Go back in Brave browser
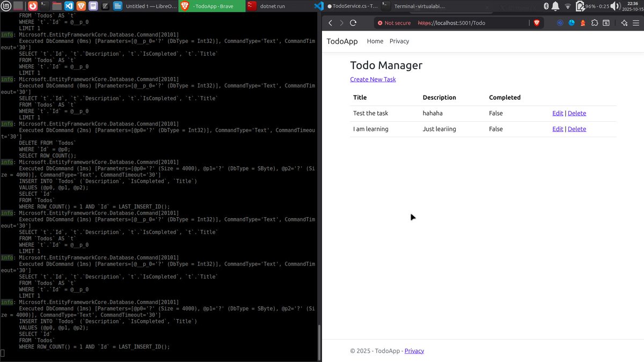The height and width of the screenshot is (362, 644). [x=330, y=23]
